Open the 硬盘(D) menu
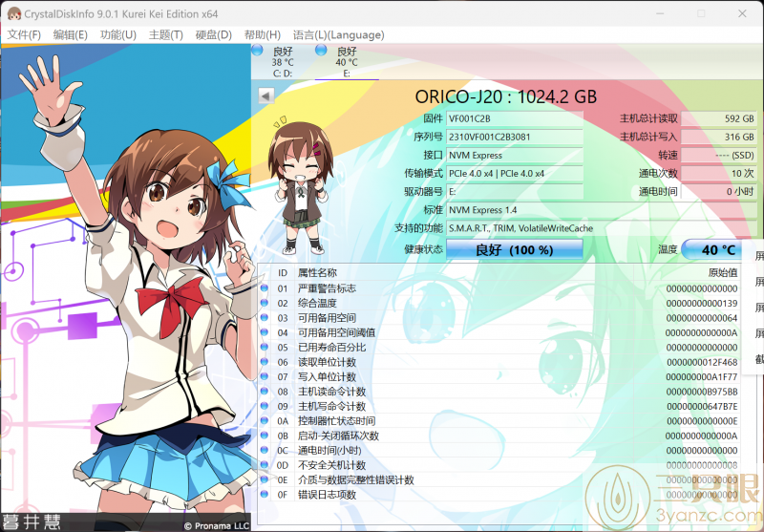Image resolution: width=764 pixels, height=532 pixels. (x=213, y=35)
